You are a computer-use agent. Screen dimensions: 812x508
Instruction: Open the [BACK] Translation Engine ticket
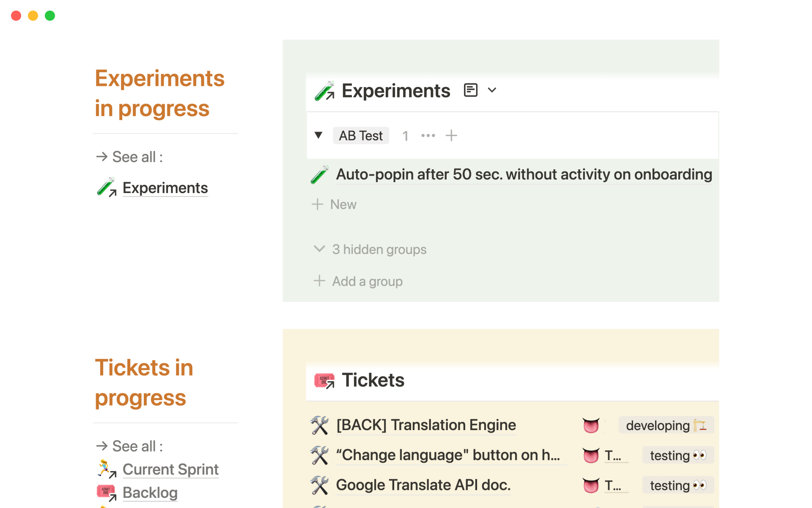click(426, 425)
